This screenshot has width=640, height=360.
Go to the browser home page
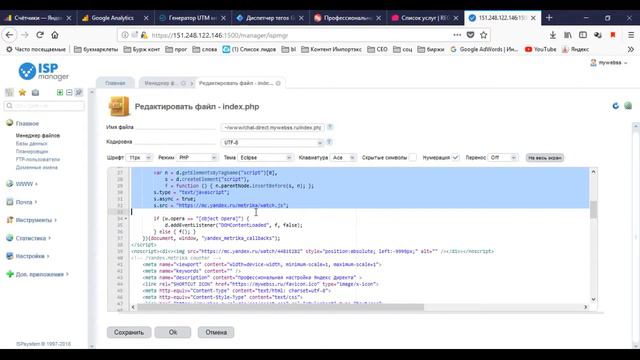tap(55, 35)
